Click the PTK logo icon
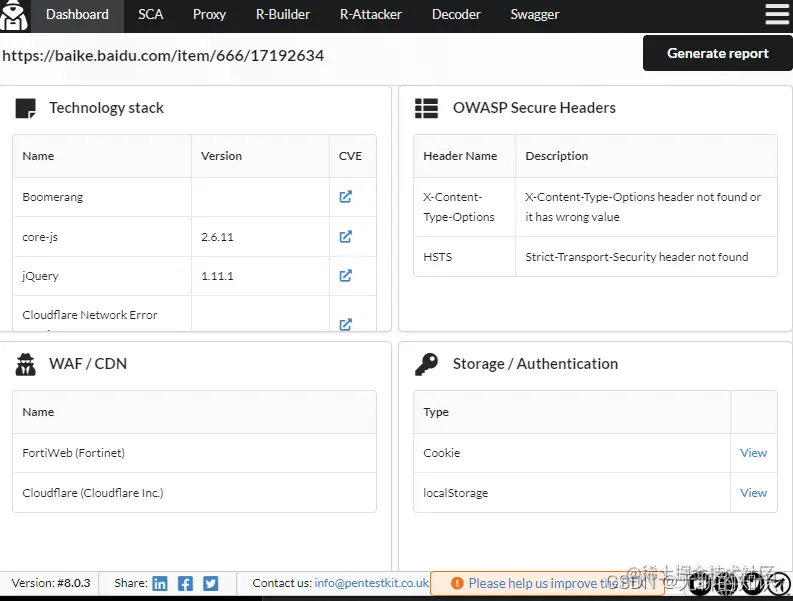 [x=14, y=16]
